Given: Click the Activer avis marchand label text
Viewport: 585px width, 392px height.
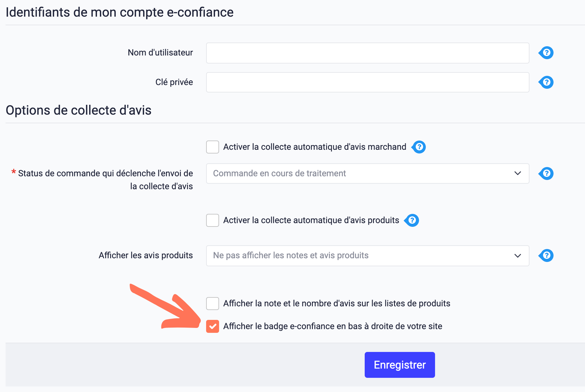Looking at the screenshot, I should tap(315, 147).
